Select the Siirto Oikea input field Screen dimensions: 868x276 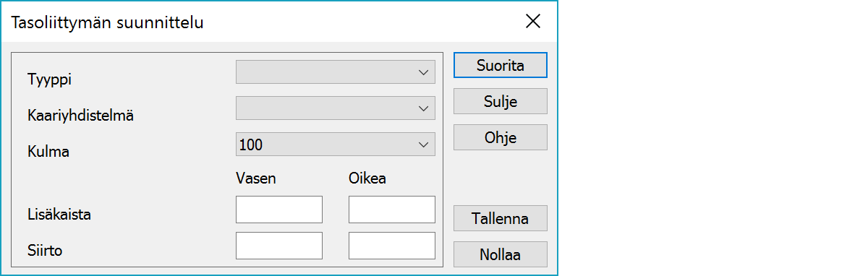tap(392, 246)
